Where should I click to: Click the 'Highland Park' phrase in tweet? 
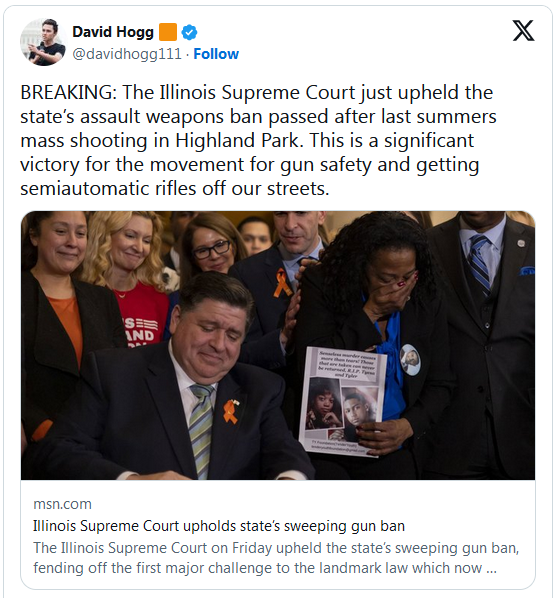pos(237,140)
